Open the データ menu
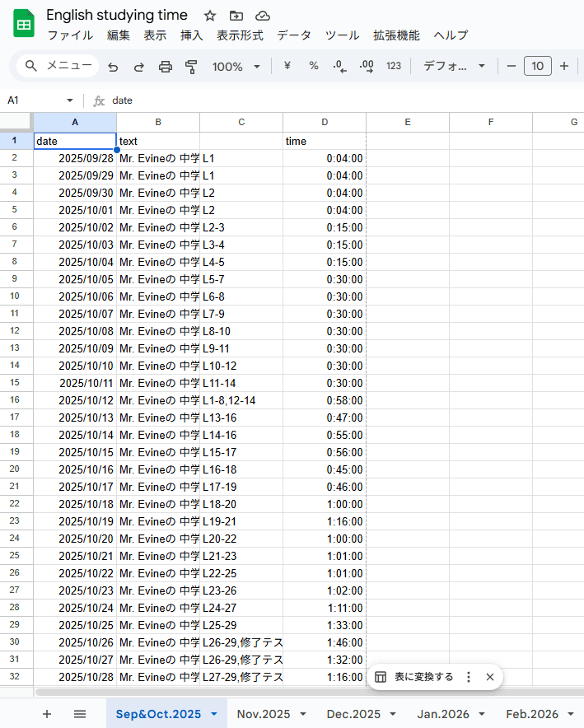This screenshot has height=728, width=584. coord(294,35)
